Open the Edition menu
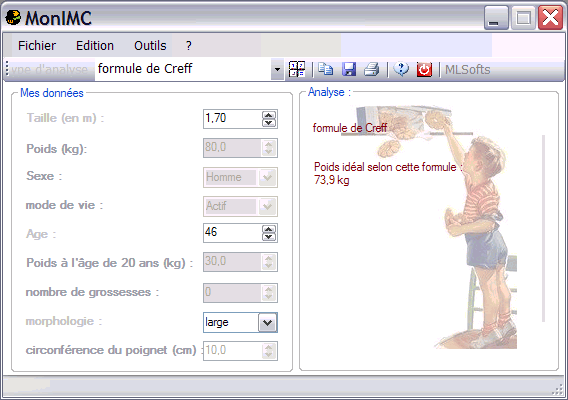This screenshot has height=400, width=568. pos(95,46)
